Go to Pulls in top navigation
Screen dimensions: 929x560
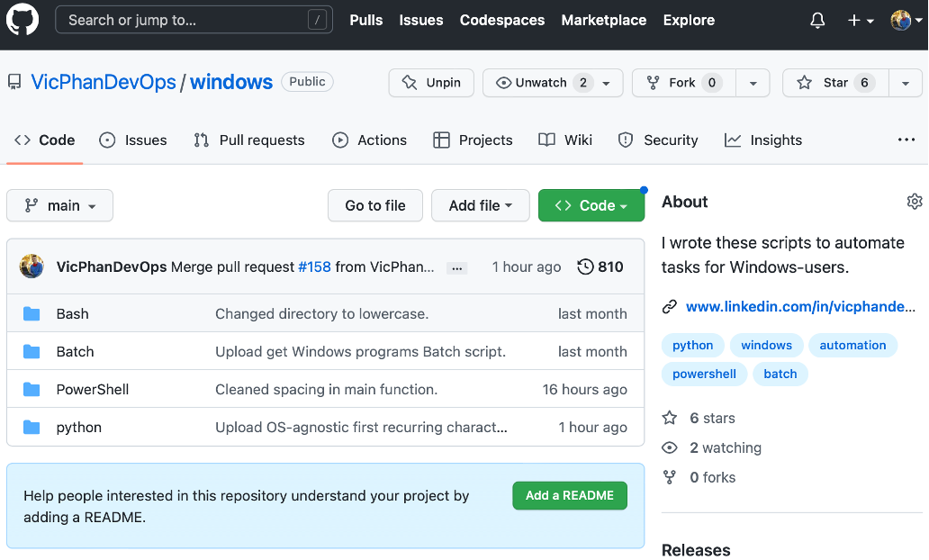pos(366,20)
